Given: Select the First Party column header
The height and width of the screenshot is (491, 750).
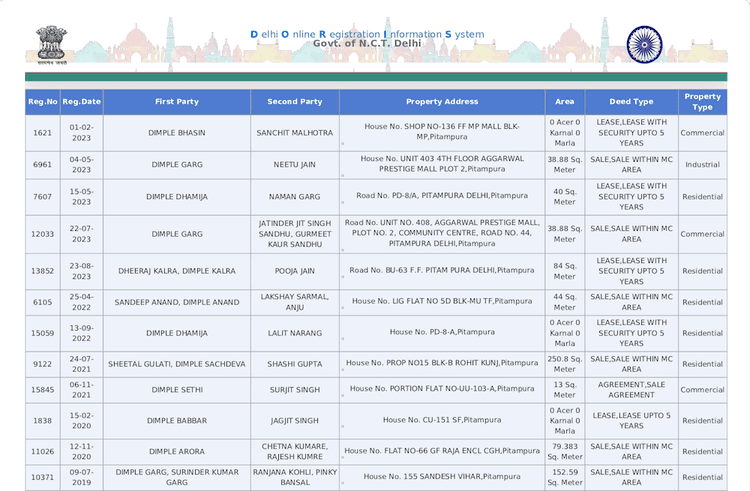Looking at the screenshot, I should [177, 102].
